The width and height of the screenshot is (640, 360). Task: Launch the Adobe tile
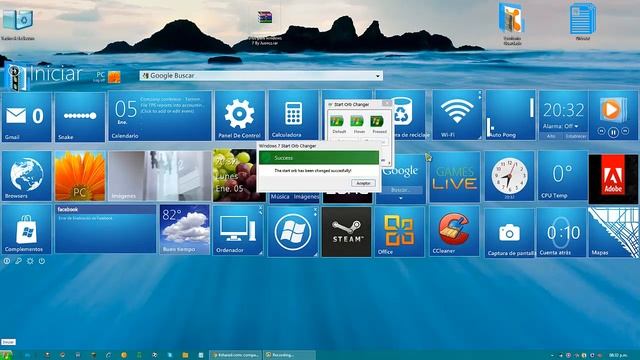tap(613, 179)
